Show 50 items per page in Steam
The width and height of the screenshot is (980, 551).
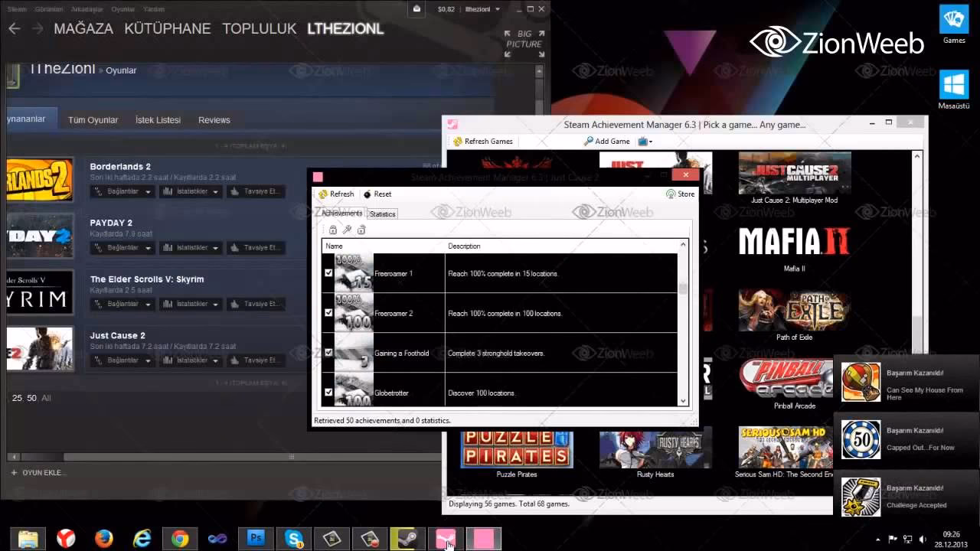point(31,398)
